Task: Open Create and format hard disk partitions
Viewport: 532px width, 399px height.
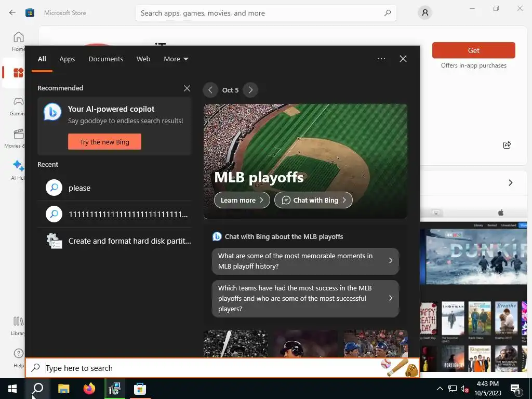Action: click(x=115, y=241)
